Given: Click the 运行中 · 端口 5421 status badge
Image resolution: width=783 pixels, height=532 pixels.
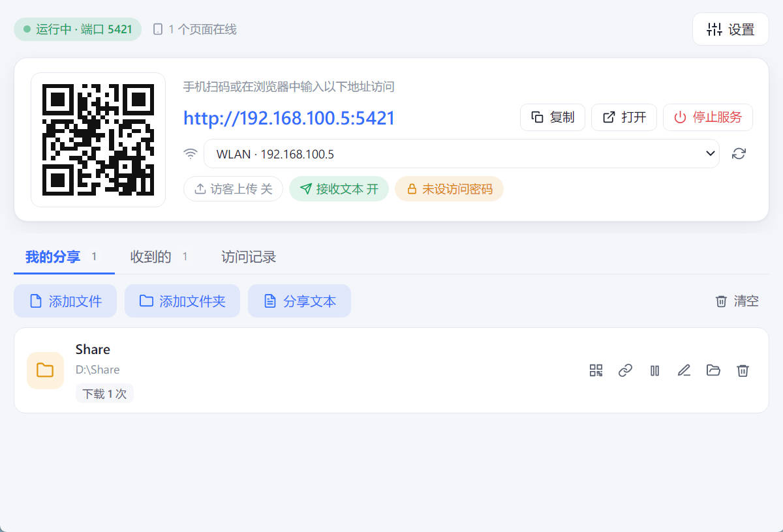Looking at the screenshot, I should [x=78, y=29].
